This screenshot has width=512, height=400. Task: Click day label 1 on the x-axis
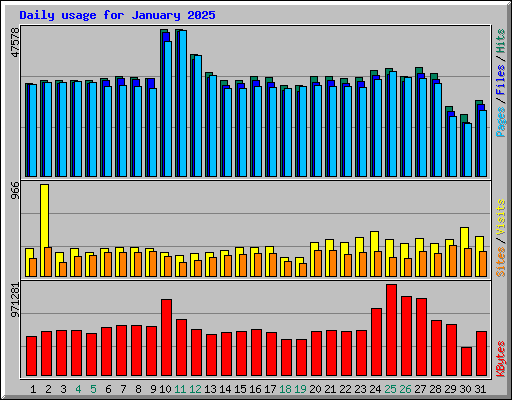pos(33,389)
